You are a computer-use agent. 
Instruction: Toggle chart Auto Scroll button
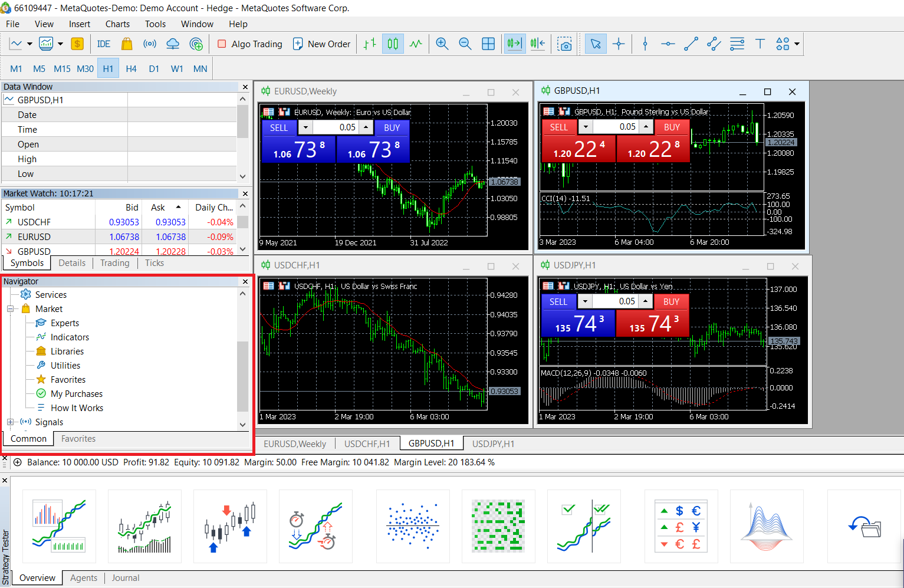pyautogui.click(x=514, y=44)
